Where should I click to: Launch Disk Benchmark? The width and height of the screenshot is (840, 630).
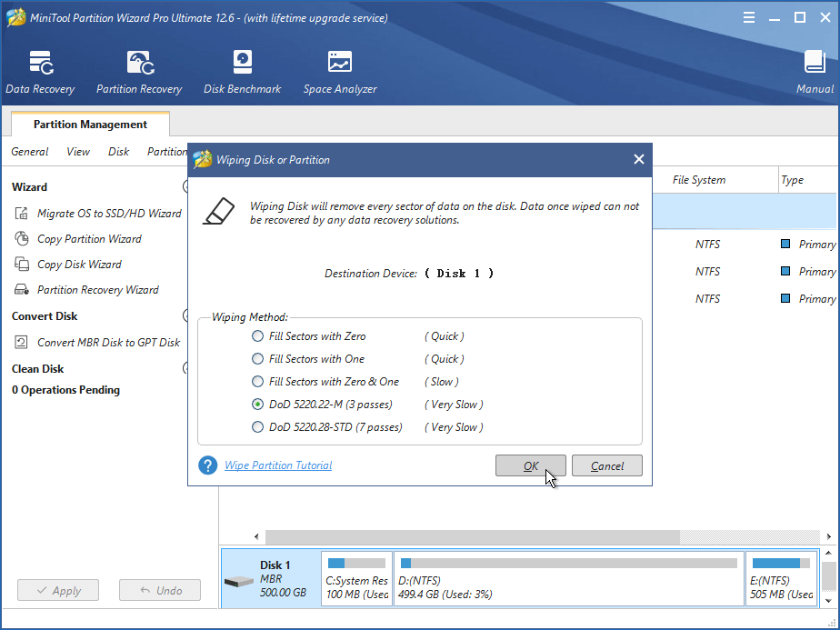coord(242,73)
